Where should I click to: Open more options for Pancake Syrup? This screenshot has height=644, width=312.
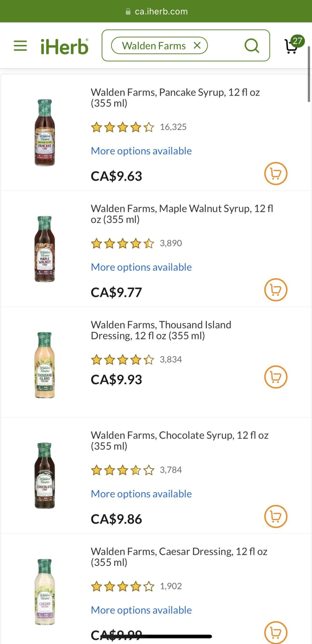141,151
